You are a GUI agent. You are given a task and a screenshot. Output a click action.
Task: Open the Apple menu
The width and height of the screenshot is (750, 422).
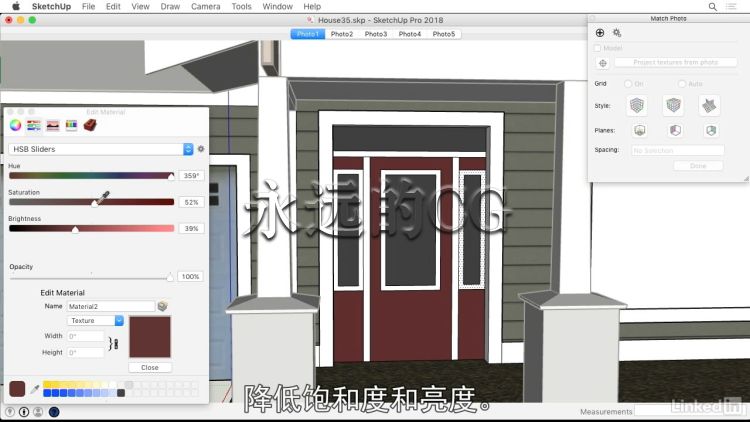pyautogui.click(x=16, y=6)
